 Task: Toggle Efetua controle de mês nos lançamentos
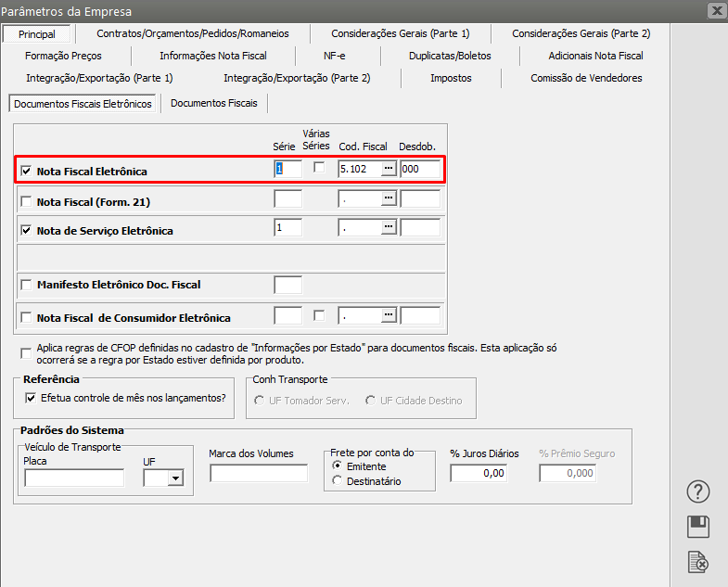click(32, 398)
